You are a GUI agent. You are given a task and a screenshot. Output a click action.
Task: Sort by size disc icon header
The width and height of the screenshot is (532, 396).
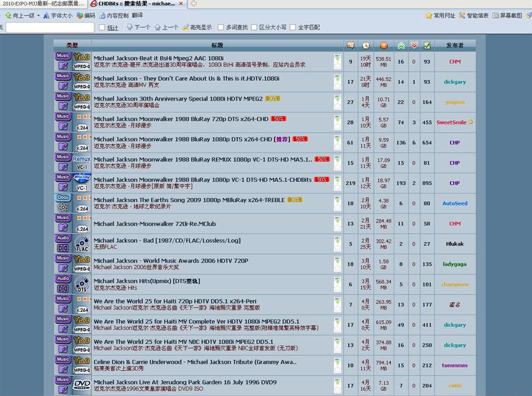[x=383, y=46]
